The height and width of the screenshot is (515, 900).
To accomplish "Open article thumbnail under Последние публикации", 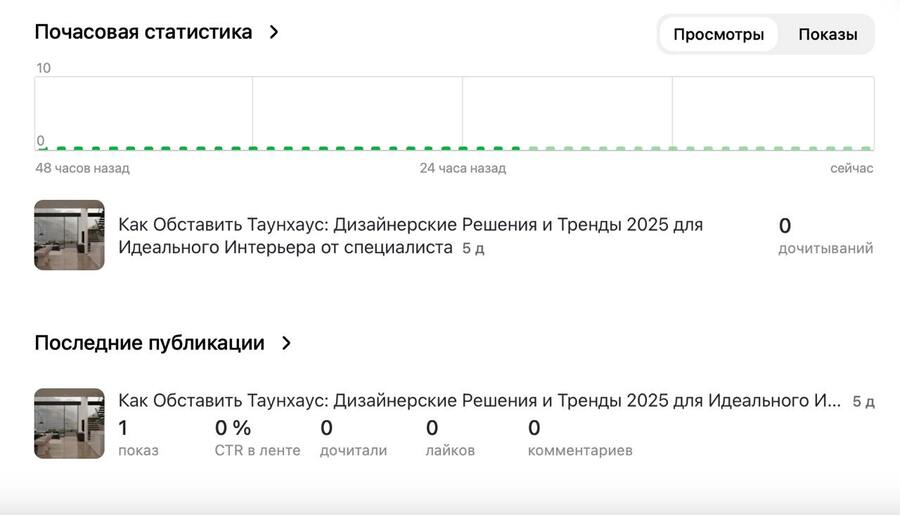I will click(69, 423).
